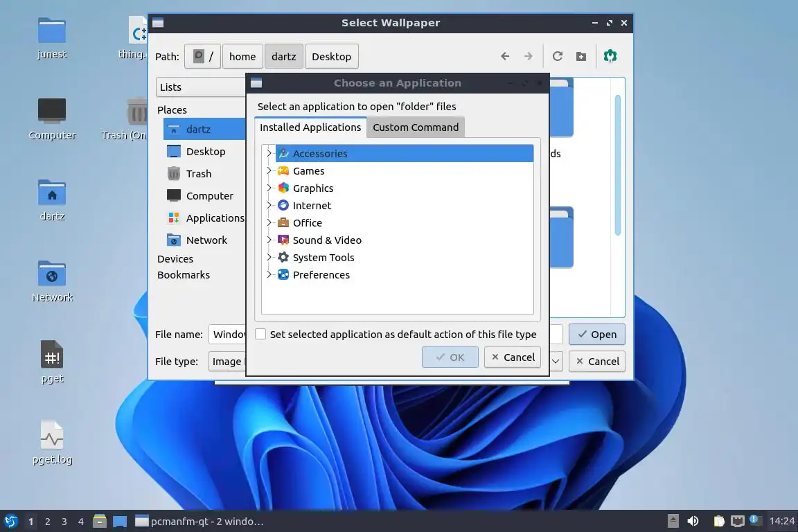Select dartz in Places

[x=204, y=129]
